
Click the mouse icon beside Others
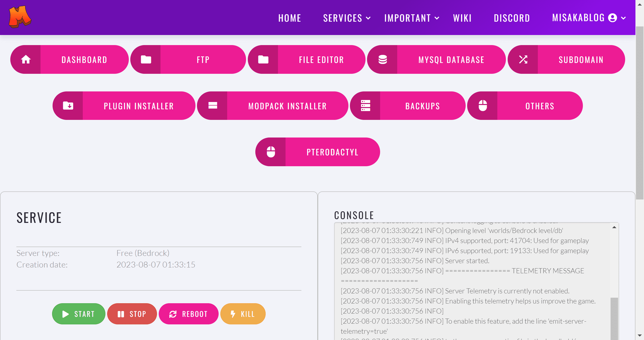coord(482,106)
